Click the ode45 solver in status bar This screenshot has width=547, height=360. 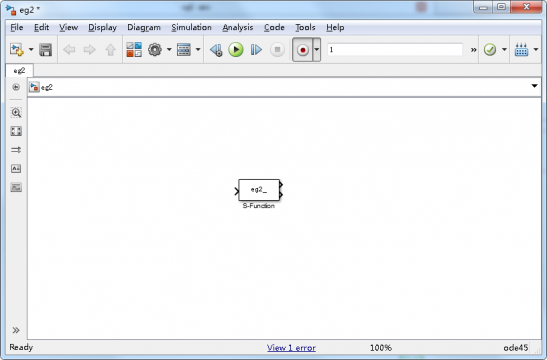coord(516,348)
